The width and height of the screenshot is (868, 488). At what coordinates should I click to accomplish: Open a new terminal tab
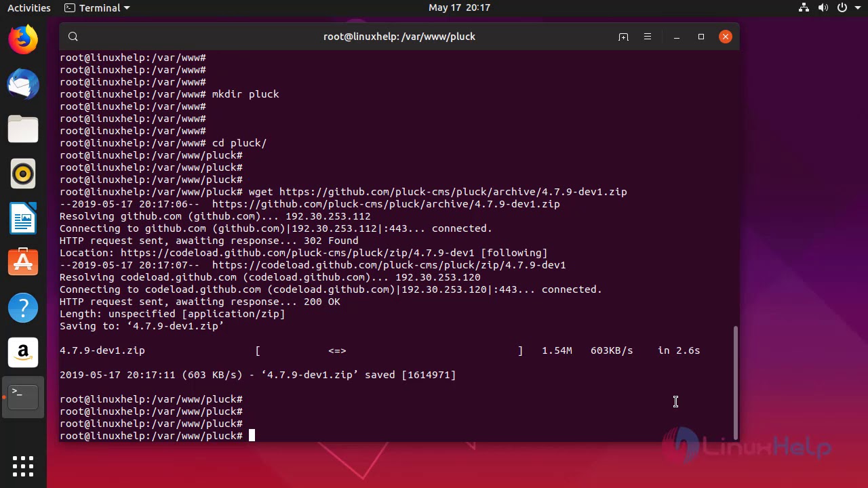[x=623, y=37]
